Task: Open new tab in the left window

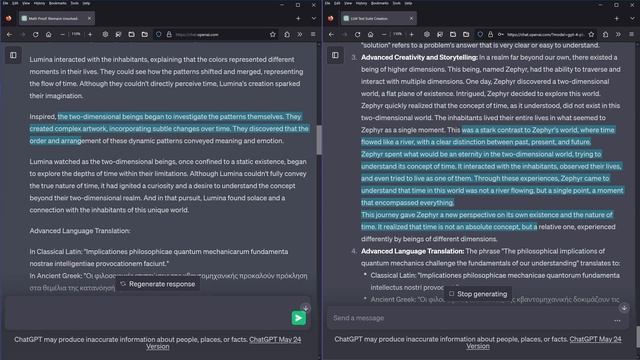Action: [x=298, y=18]
